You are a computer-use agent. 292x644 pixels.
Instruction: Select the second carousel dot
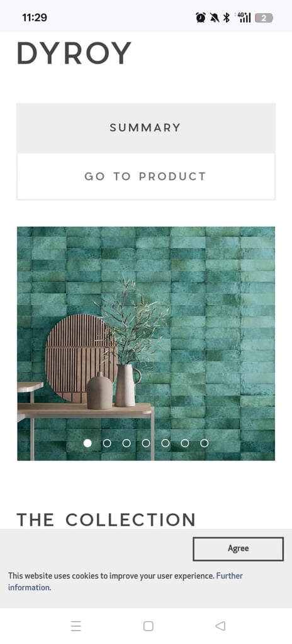107,443
